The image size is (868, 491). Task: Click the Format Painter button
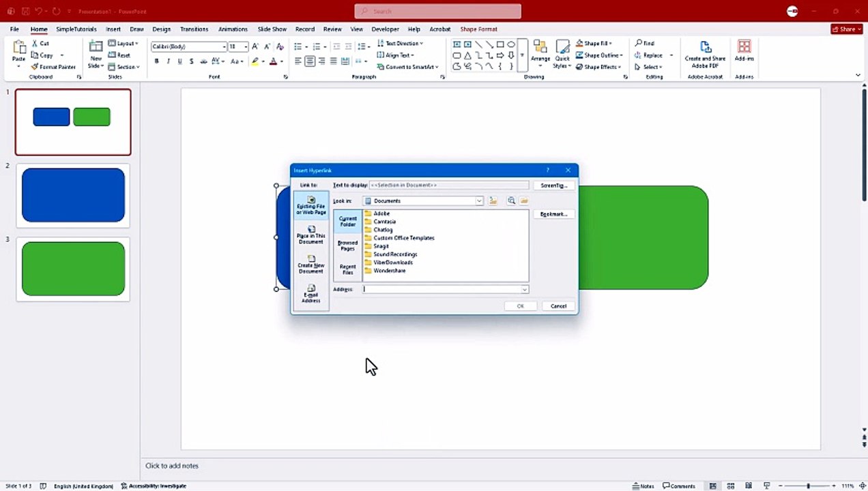54,67
